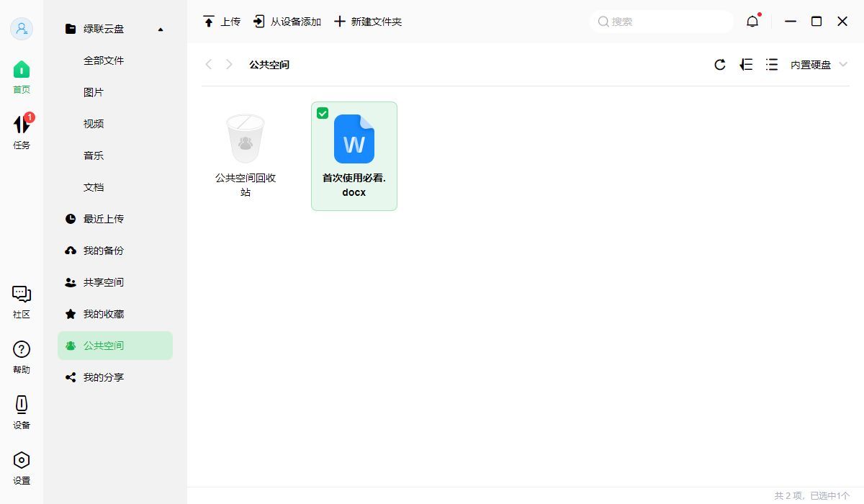
Task: Switch to list view layout
Action: [x=771, y=64]
